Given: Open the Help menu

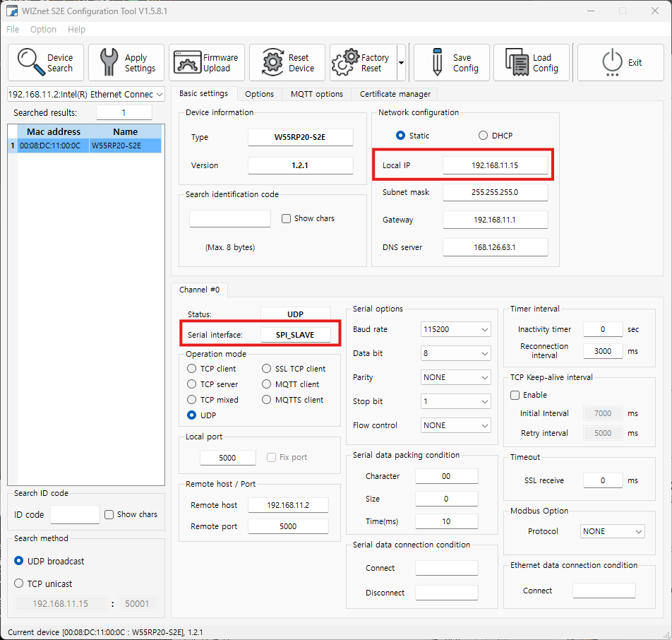Looking at the screenshot, I should click(x=77, y=29).
